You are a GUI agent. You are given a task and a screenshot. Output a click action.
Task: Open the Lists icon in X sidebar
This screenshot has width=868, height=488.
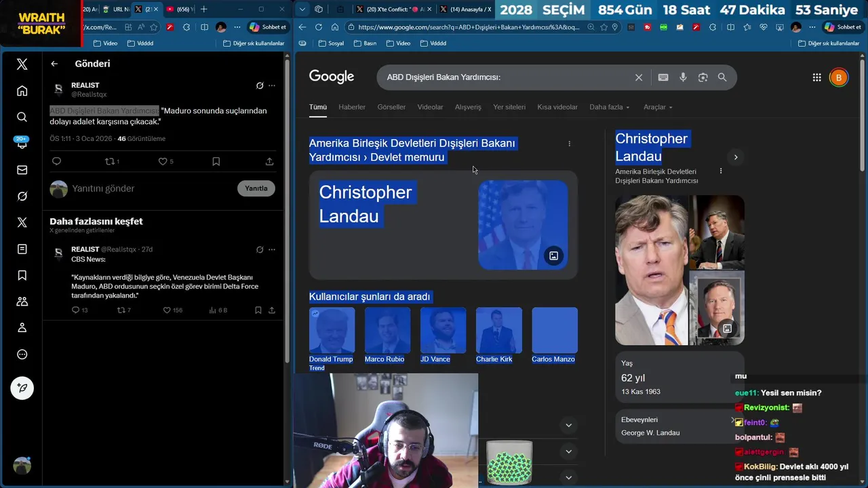click(22, 249)
